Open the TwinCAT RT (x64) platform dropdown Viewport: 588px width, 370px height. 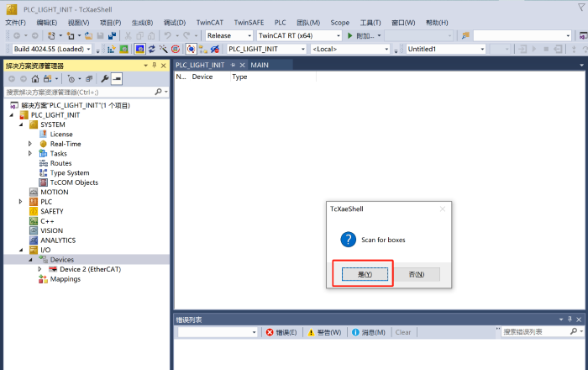point(298,35)
